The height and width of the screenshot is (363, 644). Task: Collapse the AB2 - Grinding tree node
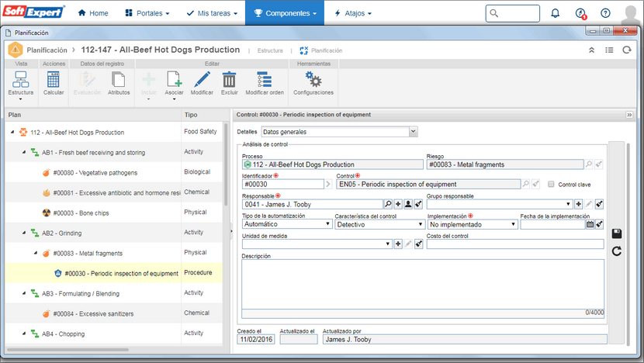click(24, 233)
